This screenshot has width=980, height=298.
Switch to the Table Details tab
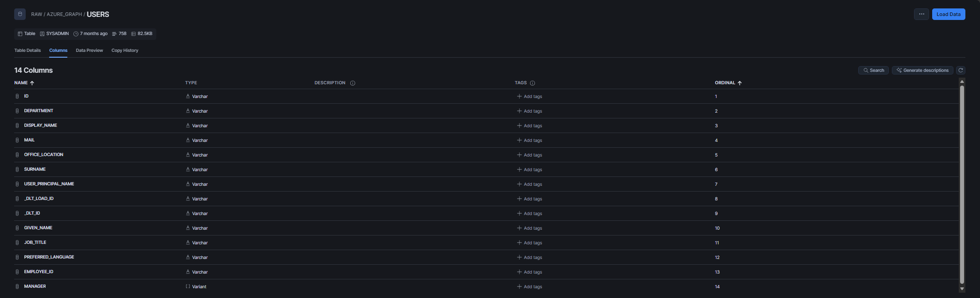[27, 51]
